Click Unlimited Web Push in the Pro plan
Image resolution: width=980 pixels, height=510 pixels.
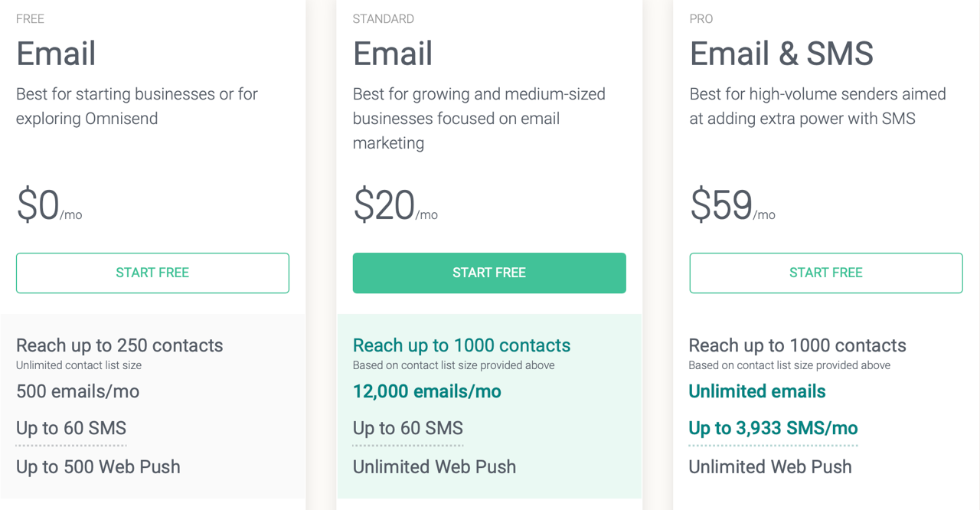point(770,466)
